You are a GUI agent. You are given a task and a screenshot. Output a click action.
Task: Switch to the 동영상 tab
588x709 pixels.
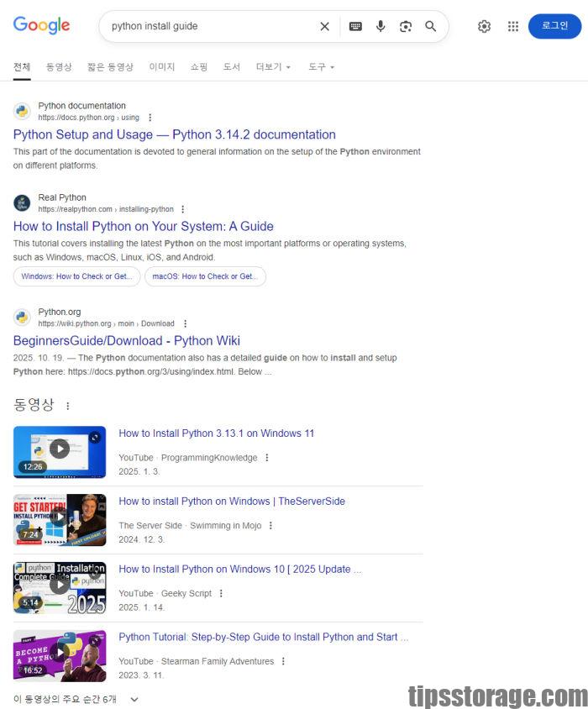(x=59, y=66)
